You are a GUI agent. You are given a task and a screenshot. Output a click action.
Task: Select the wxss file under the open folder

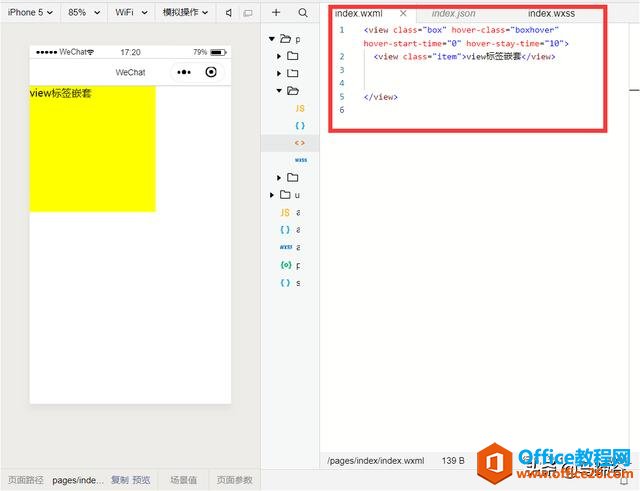point(300,160)
